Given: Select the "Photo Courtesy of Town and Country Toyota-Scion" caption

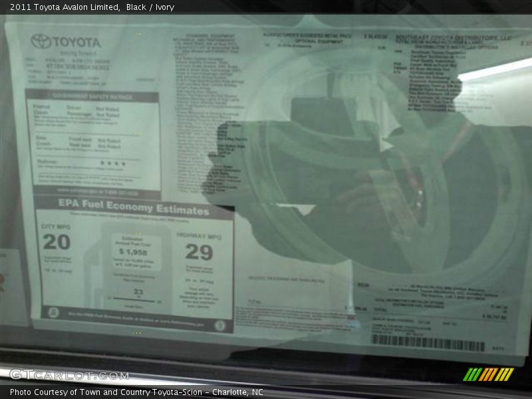Looking at the screenshot, I should [x=106, y=392].
